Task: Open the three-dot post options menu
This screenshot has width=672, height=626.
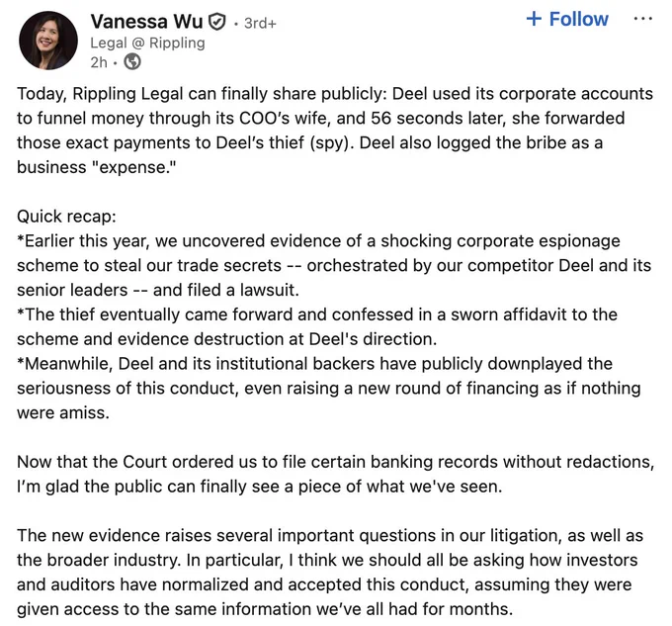Action: coord(643,19)
